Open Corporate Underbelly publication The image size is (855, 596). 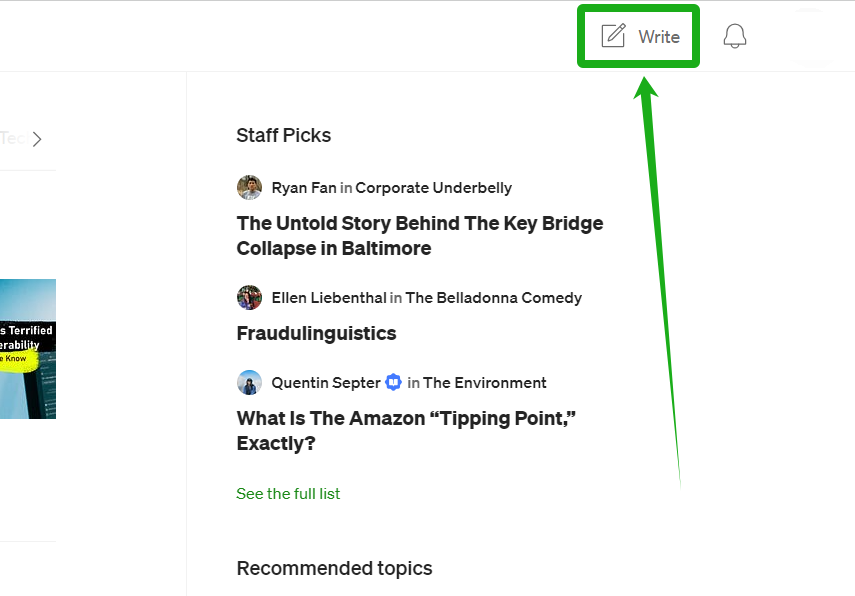[433, 188]
